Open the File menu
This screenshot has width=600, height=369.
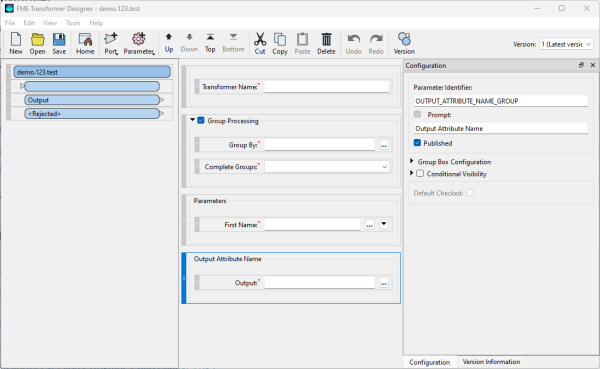(10, 23)
